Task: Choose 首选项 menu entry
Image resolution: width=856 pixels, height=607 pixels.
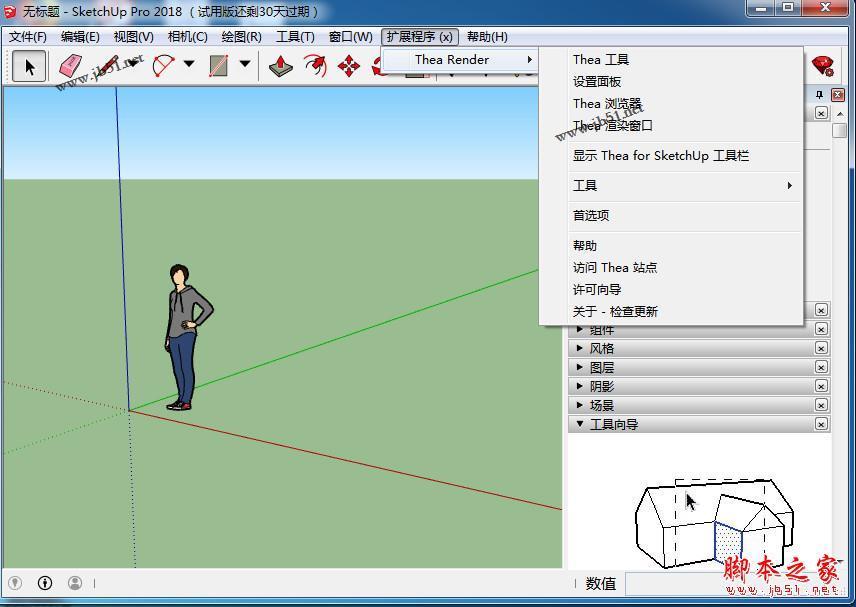Action: tap(670, 216)
